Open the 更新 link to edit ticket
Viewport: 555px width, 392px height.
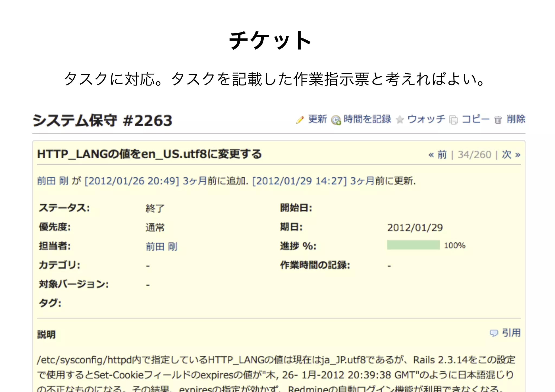[x=318, y=119]
